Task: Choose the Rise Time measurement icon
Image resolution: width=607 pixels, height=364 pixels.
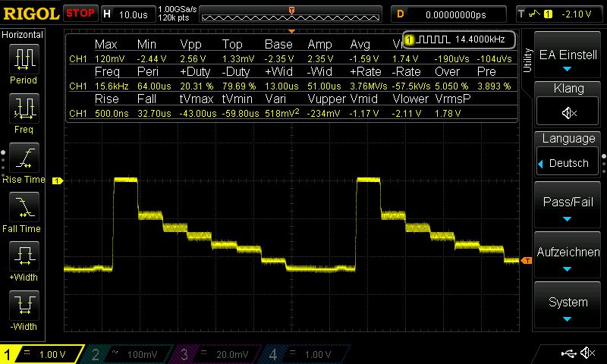Action: pos(24,158)
